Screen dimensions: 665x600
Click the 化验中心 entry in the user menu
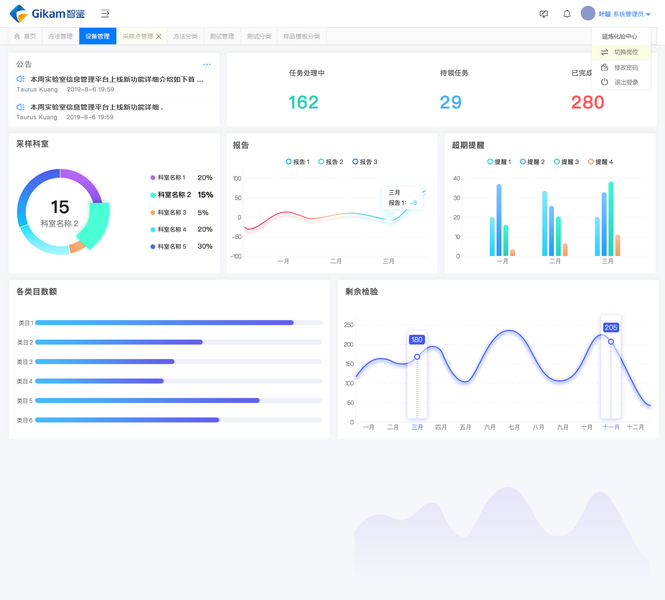(x=621, y=36)
